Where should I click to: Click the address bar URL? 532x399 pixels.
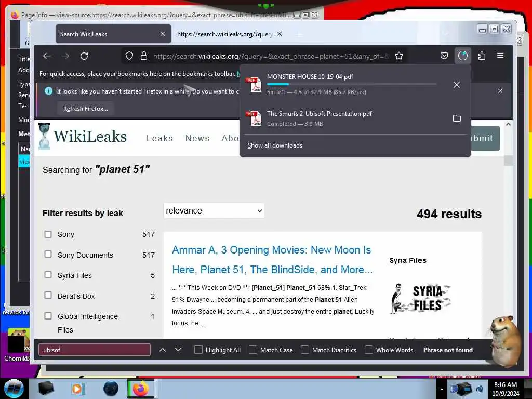[271, 56]
